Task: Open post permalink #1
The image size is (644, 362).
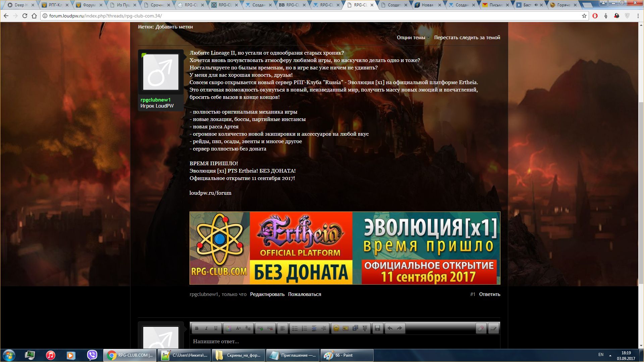Action: (x=473, y=294)
